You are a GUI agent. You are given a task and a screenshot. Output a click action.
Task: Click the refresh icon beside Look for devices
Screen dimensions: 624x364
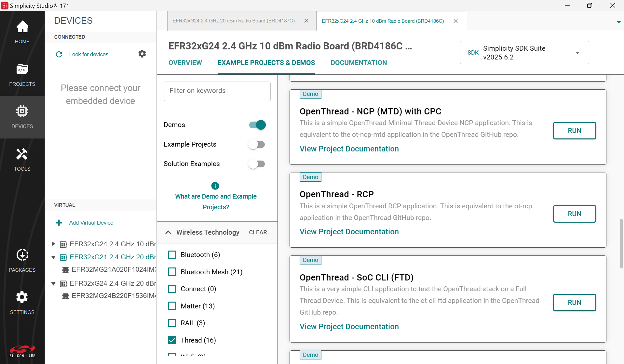[x=59, y=54]
